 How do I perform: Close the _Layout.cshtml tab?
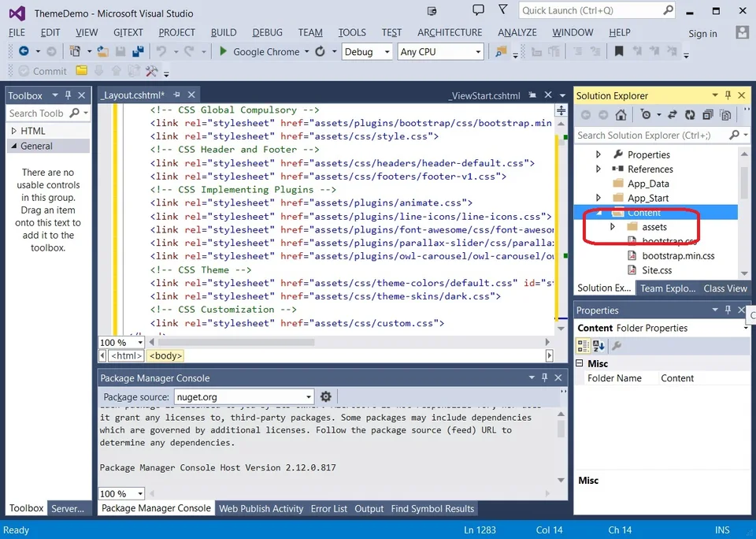[x=191, y=95]
